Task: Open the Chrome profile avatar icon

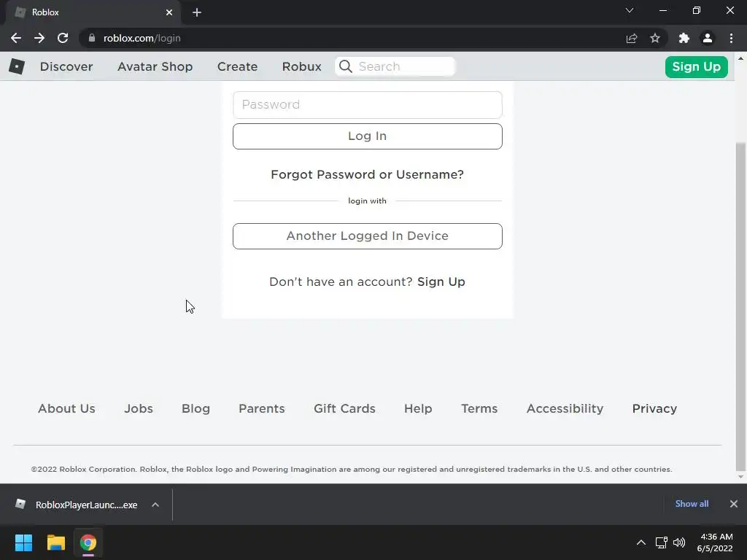Action: tap(708, 38)
